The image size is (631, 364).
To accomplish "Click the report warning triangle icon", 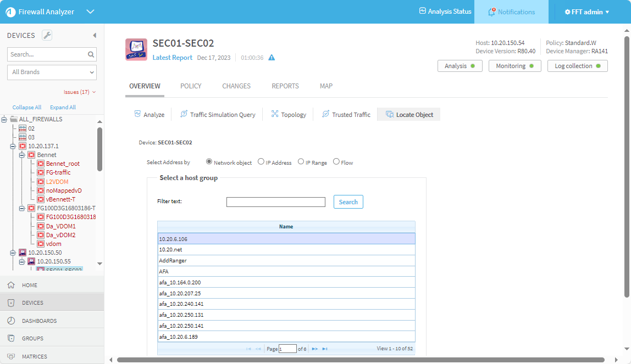I will (x=272, y=58).
